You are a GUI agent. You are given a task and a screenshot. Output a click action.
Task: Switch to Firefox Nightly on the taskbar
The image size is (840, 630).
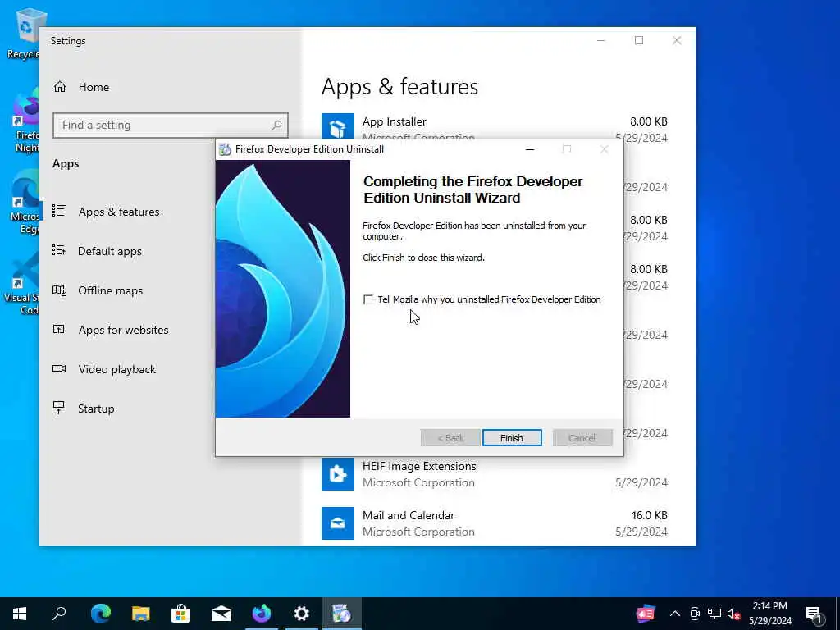(262, 614)
